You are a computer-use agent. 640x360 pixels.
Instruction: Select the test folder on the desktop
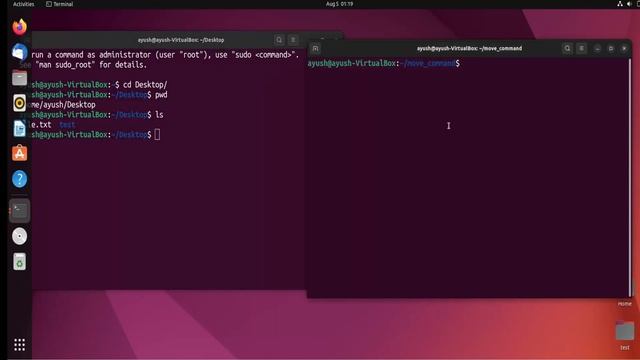[625, 336]
